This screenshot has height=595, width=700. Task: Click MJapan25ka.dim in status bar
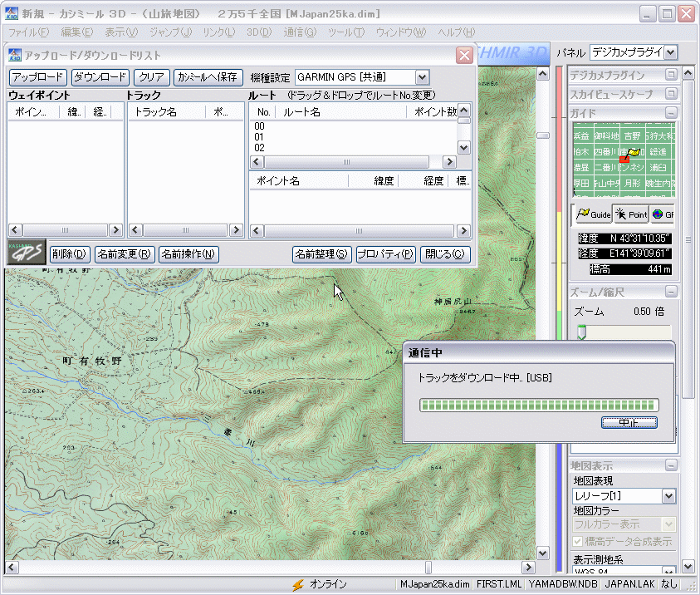tap(435, 584)
